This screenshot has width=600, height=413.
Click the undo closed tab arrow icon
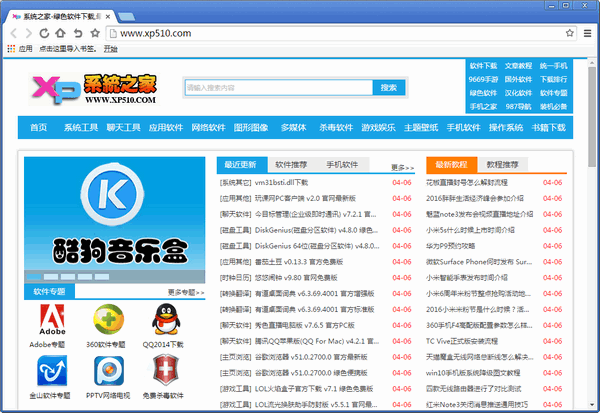[x=78, y=33]
